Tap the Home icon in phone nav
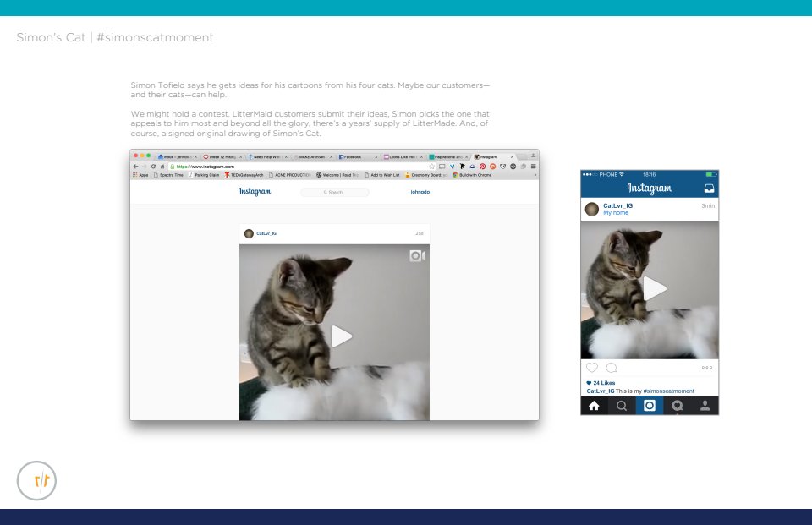Screen dimensions: 812x525 pyautogui.click(x=594, y=406)
